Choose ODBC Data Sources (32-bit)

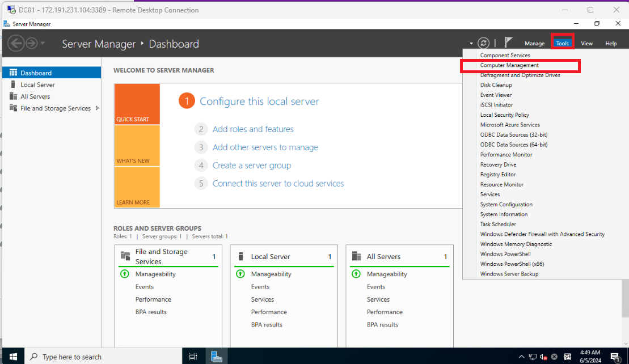coord(514,135)
